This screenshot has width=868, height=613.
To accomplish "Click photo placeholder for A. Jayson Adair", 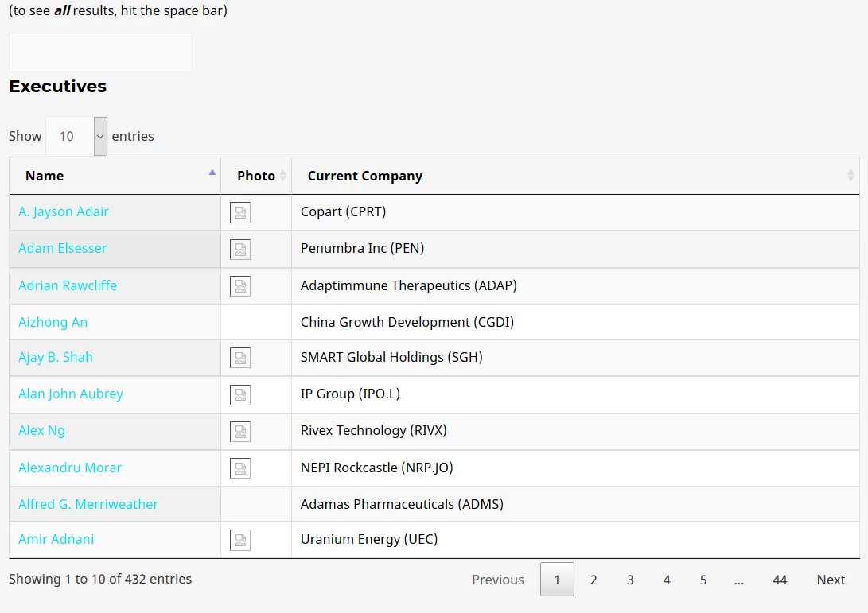I will 240,212.
